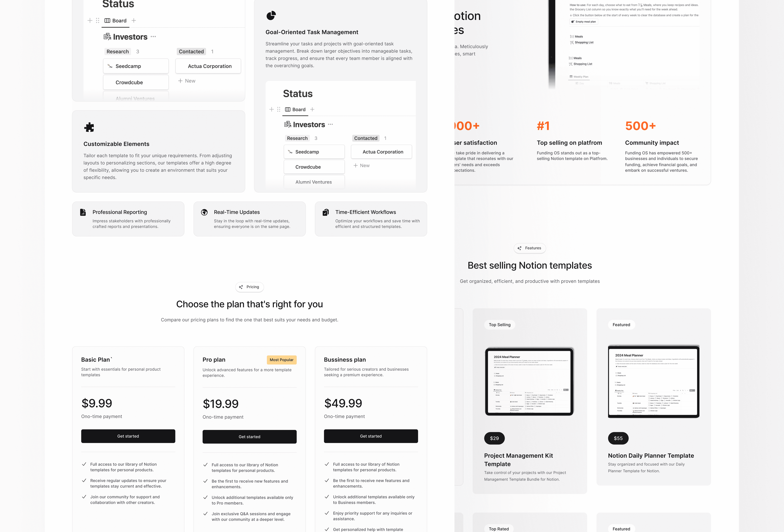Image resolution: width=784 pixels, height=532 pixels.
Task: Select the Contacted status checkbox filter
Action: (191, 51)
